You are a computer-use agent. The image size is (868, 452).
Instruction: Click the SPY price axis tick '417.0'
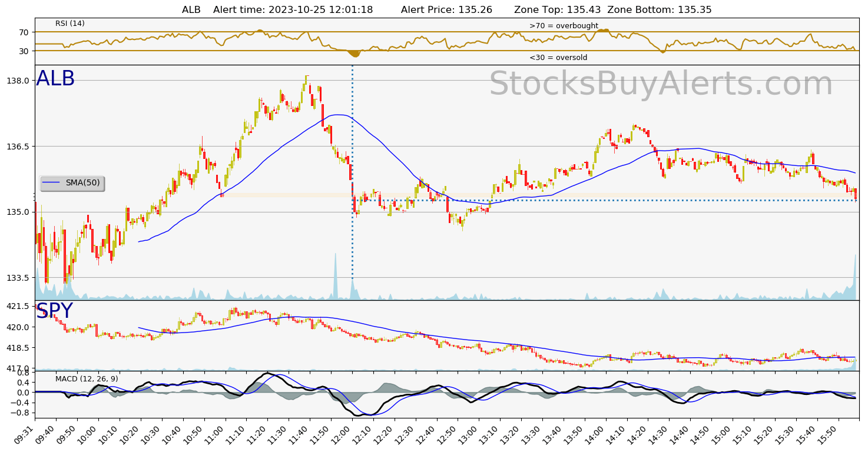click(18, 368)
